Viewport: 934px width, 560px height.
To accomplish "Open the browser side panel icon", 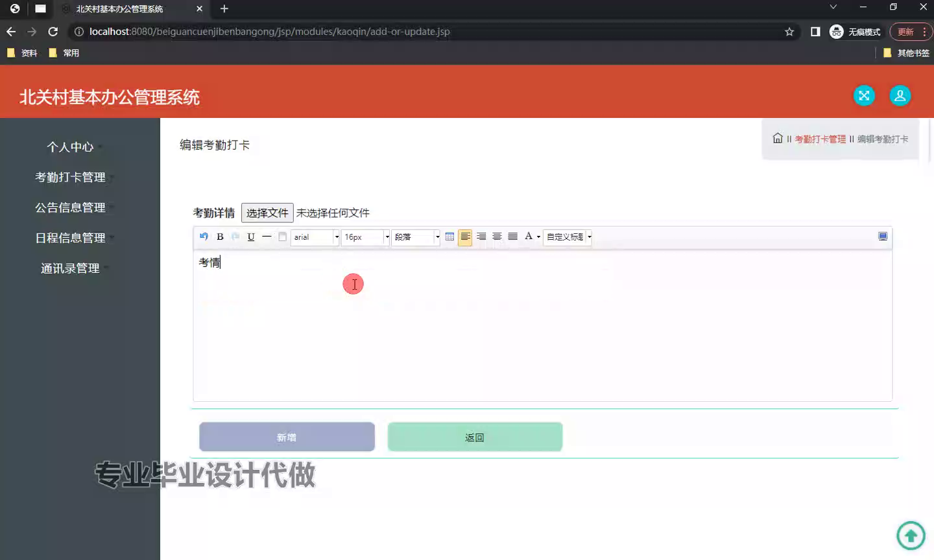I will [815, 32].
